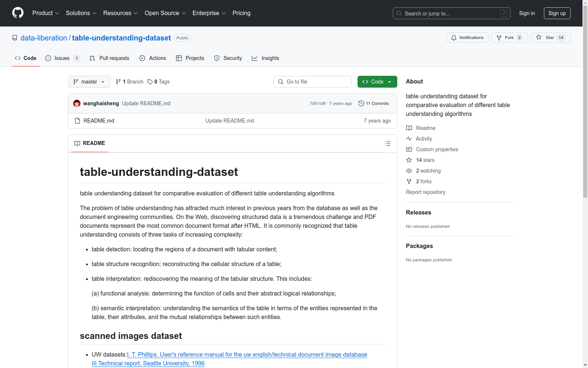Open table-understanding-dataset repository link
588x368 pixels.
[121, 38]
